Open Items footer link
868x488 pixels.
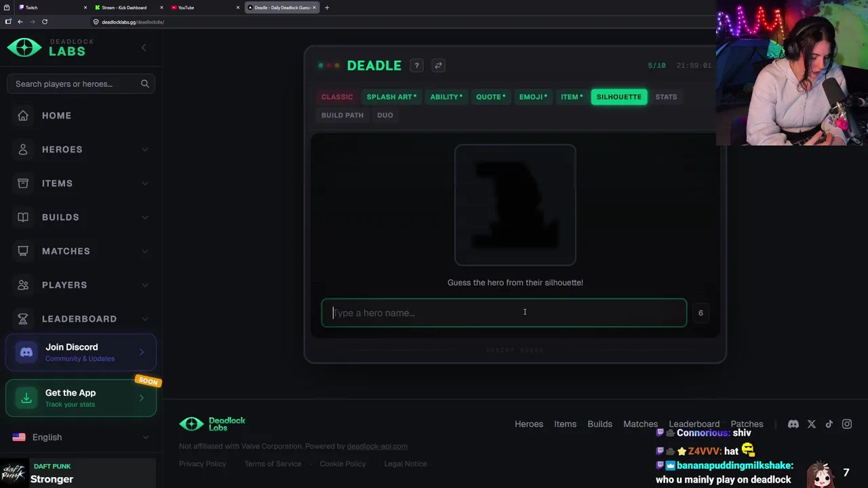coord(565,424)
